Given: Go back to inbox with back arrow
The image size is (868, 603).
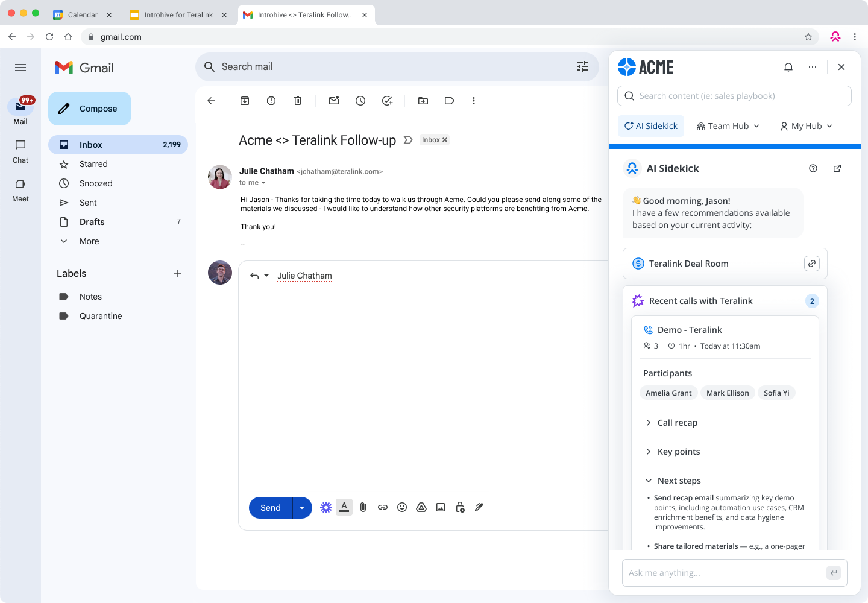Looking at the screenshot, I should (x=211, y=101).
